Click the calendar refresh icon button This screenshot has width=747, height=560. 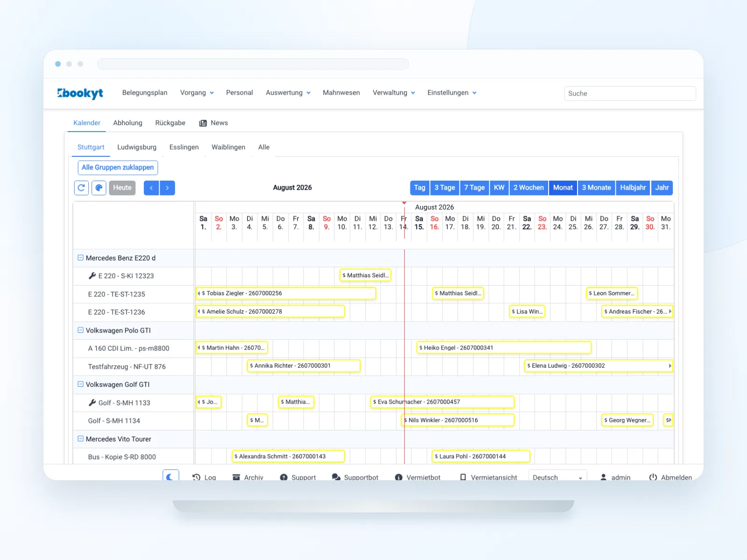point(81,188)
